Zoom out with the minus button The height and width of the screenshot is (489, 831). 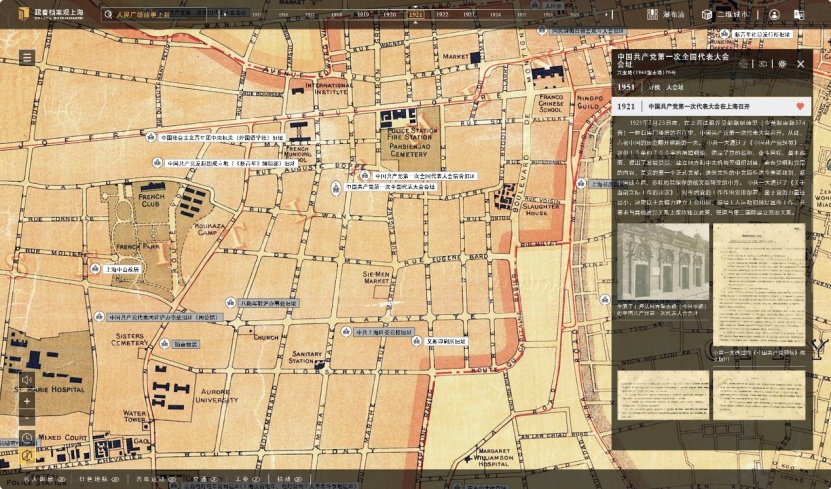[x=26, y=418]
